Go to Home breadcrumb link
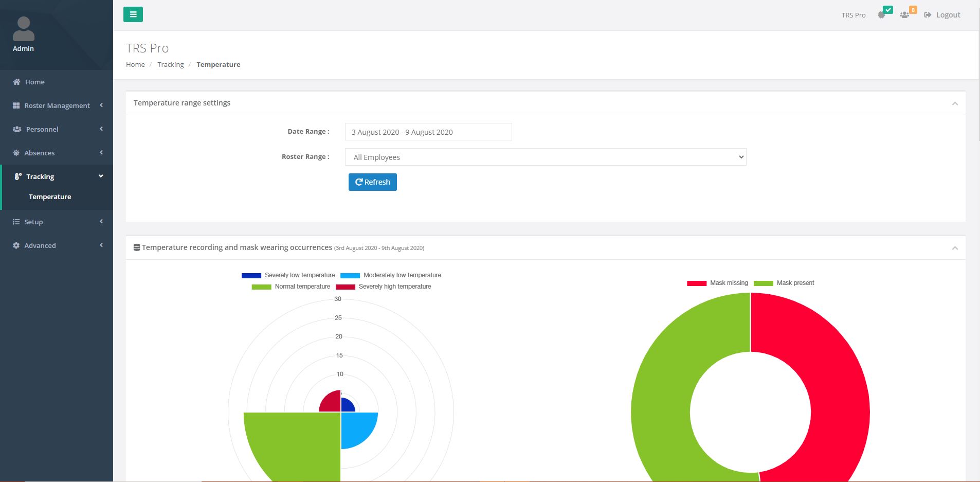 [x=135, y=64]
